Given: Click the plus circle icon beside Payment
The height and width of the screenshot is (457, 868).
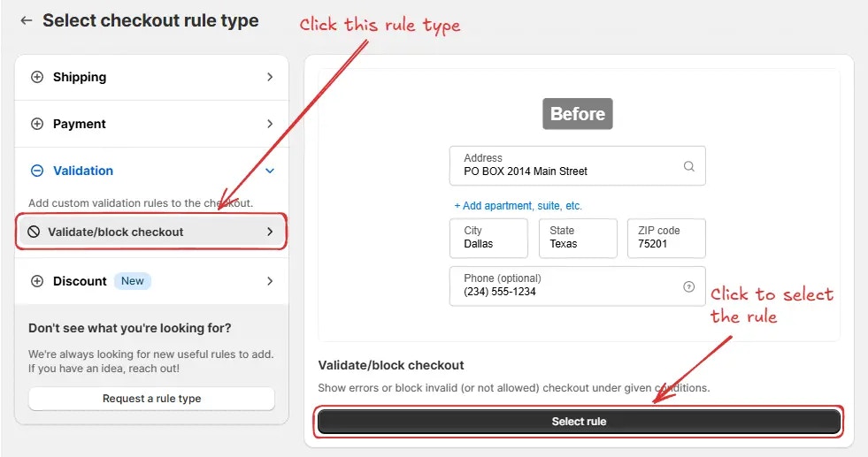Looking at the screenshot, I should coord(37,124).
